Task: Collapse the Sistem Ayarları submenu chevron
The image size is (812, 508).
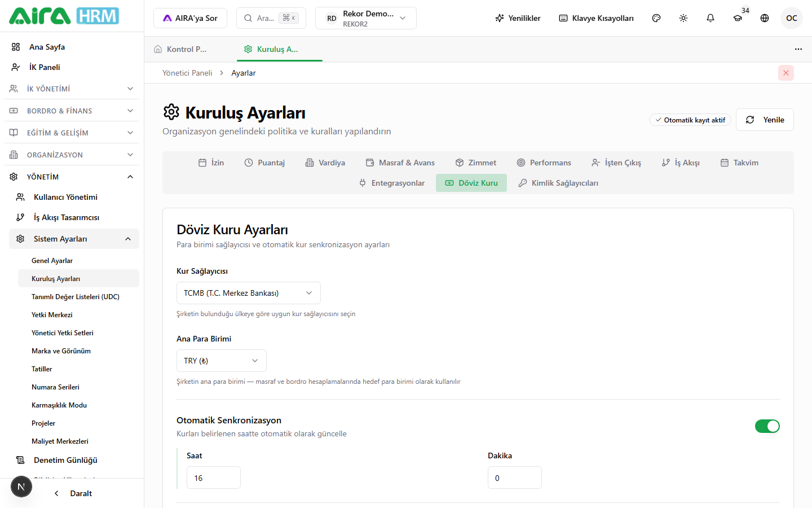Action: click(128, 239)
